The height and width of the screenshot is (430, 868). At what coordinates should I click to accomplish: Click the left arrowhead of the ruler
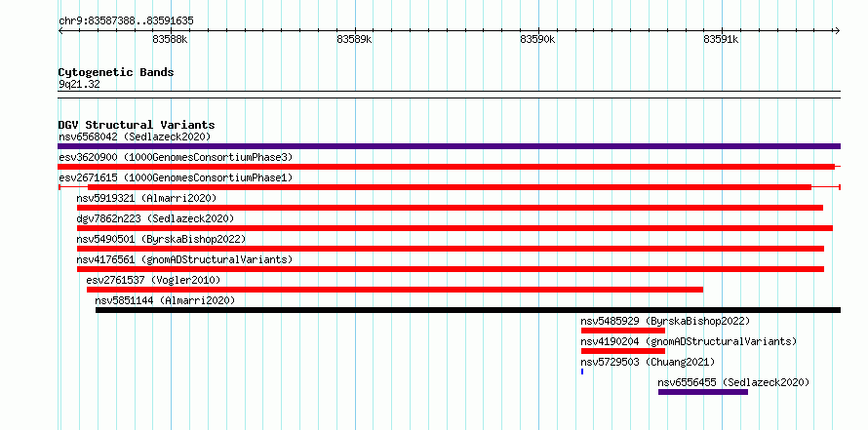pyautogui.click(x=60, y=30)
